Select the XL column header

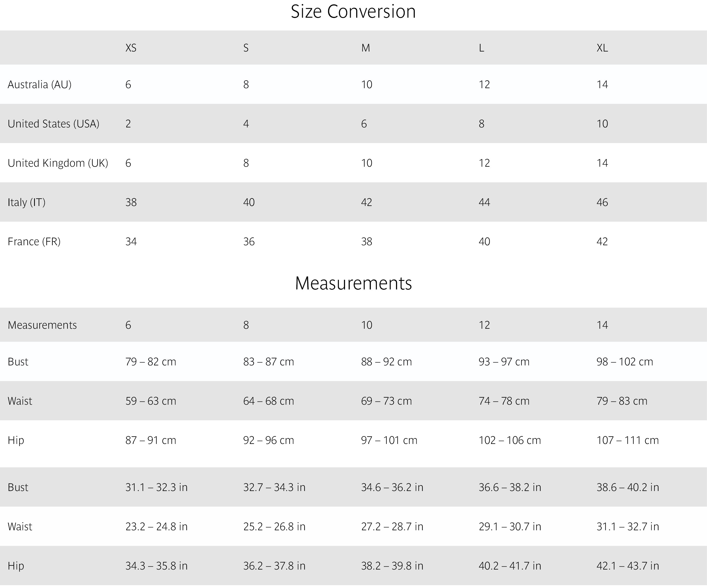(x=602, y=48)
